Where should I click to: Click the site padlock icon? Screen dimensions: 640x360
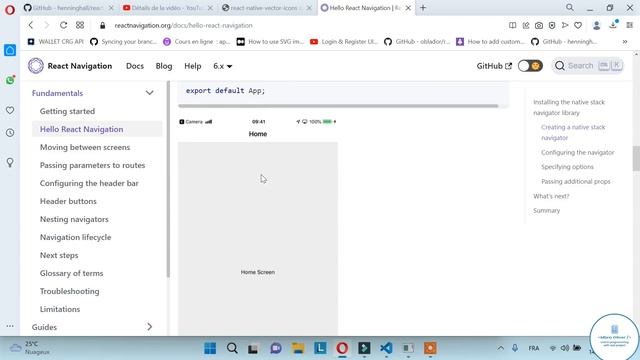[102, 25]
